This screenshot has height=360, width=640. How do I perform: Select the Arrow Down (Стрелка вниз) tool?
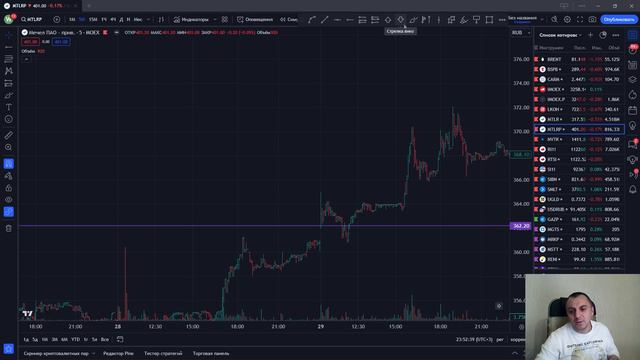tap(400, 20)
